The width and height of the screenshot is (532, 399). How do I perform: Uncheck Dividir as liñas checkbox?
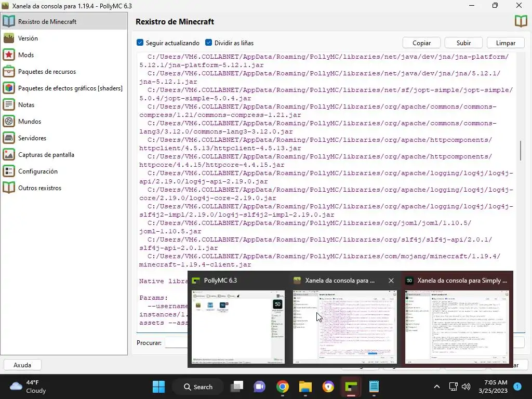click(x=209, y=43)
